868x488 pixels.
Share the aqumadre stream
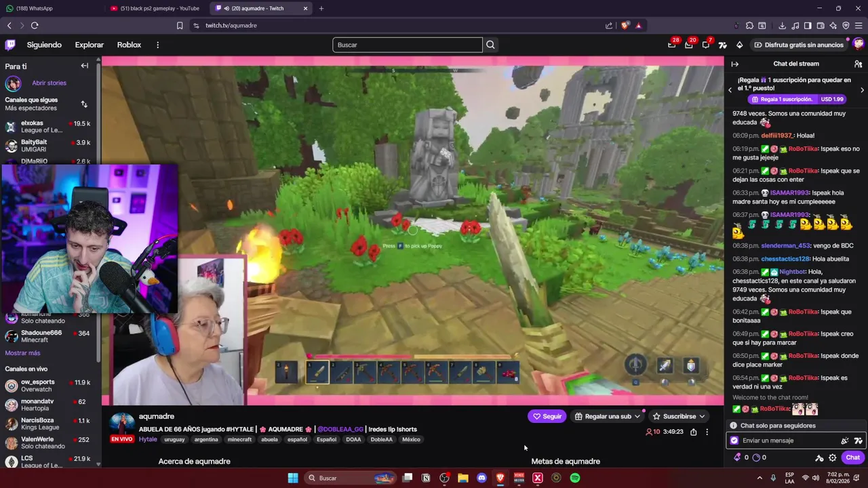tap(693, 432)
